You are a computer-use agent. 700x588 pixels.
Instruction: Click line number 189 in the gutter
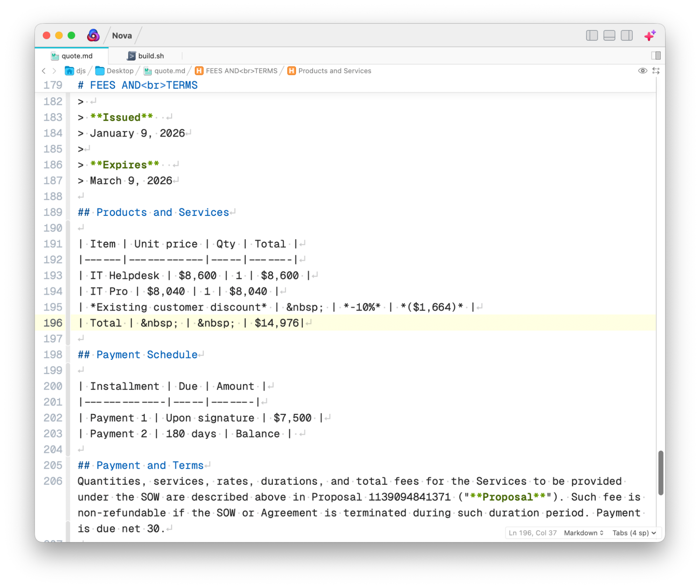[53, 212]
